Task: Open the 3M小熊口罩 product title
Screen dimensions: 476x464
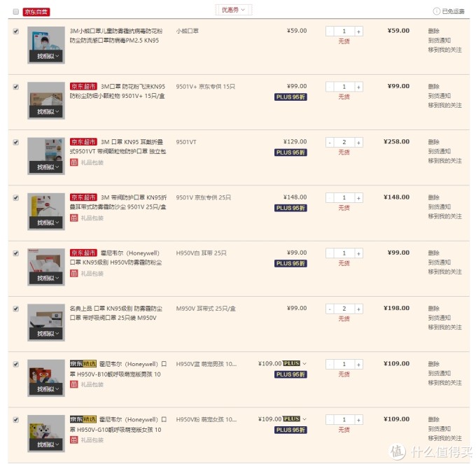Action: 116,36
